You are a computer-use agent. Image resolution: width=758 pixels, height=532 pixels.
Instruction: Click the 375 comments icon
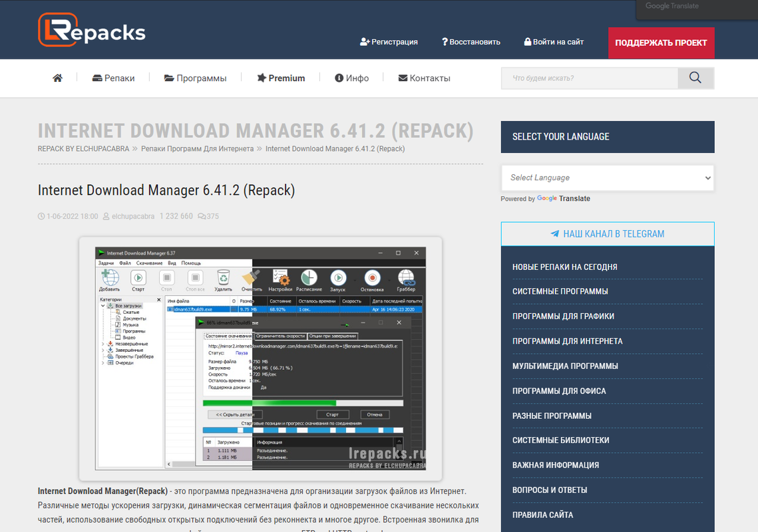click(202, 217)
